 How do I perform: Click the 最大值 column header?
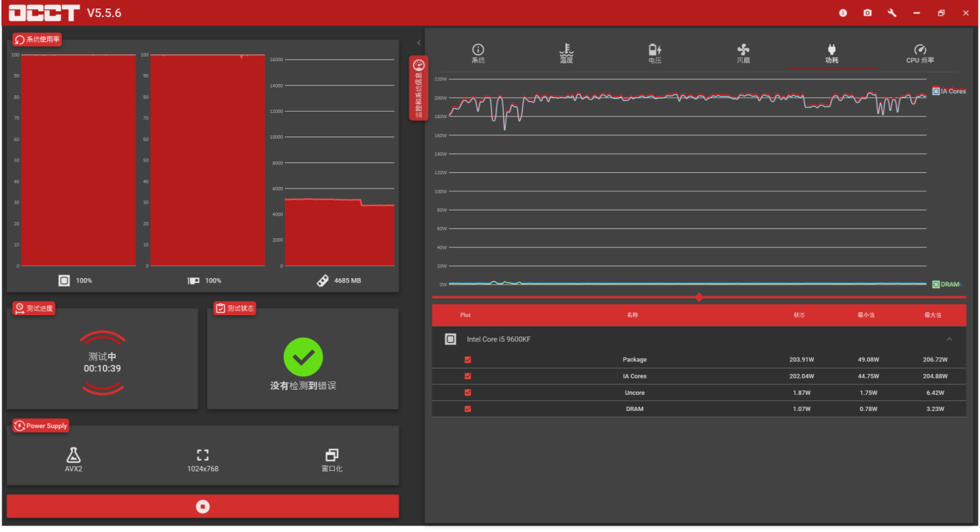[933, 315]
